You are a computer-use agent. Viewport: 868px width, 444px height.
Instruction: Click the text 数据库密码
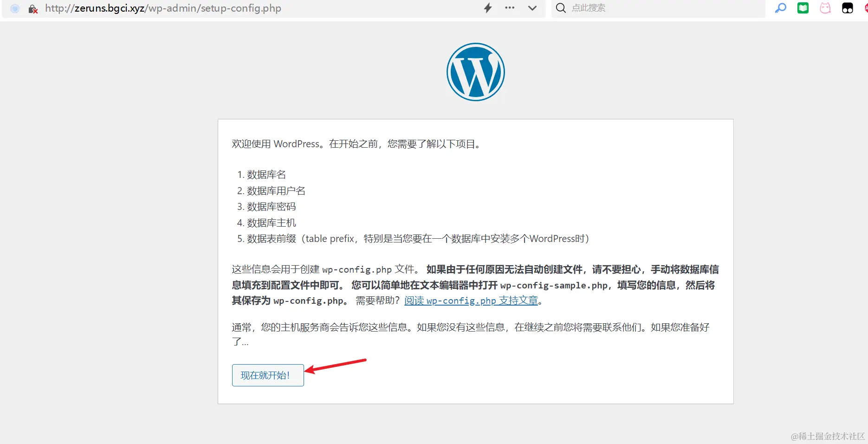click(x=272, y=207)
